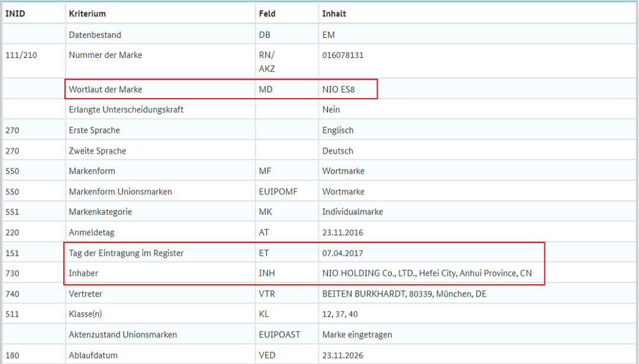Click the INID column header

(x=15, y=14)
